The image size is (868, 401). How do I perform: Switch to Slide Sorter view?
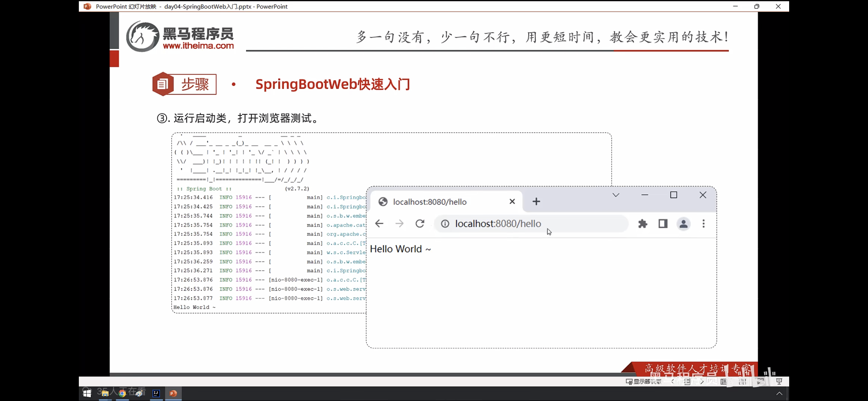(743, 381)
